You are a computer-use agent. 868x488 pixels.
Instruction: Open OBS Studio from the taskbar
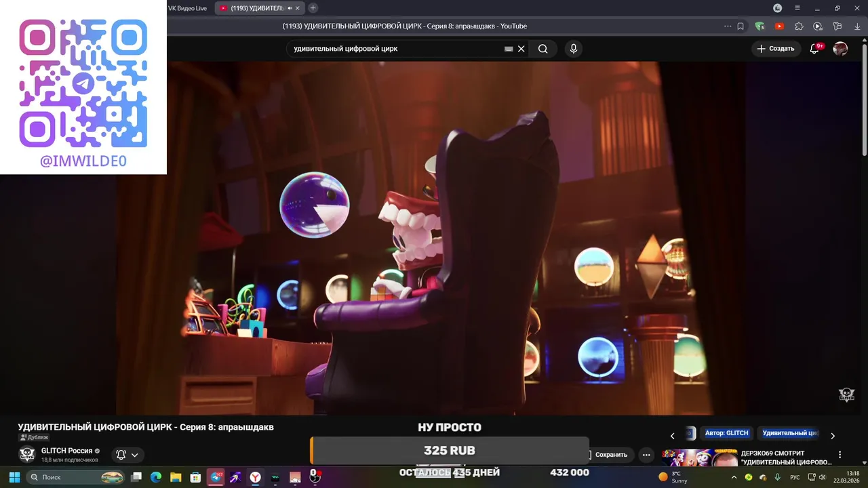coord(315,477)
